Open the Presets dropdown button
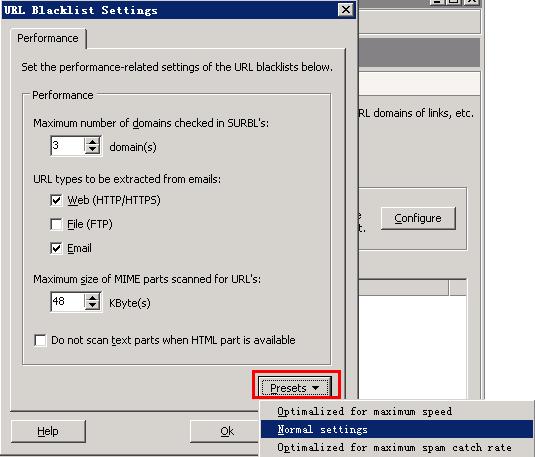 [295, 388]
